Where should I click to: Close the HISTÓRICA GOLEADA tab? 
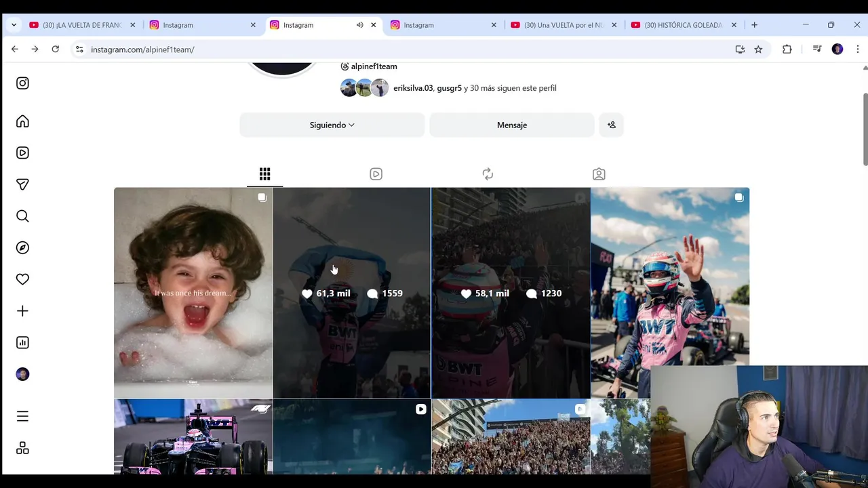734,25
